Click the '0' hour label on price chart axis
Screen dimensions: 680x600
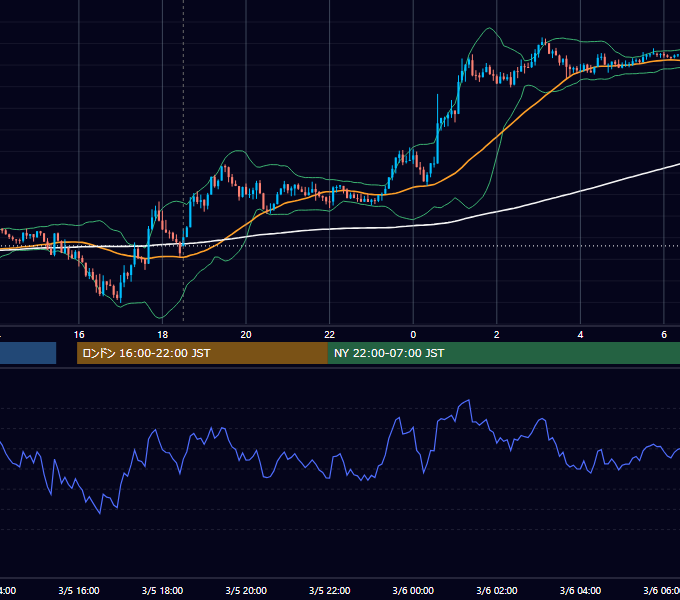pyautogui.click(x=413, y=335)
